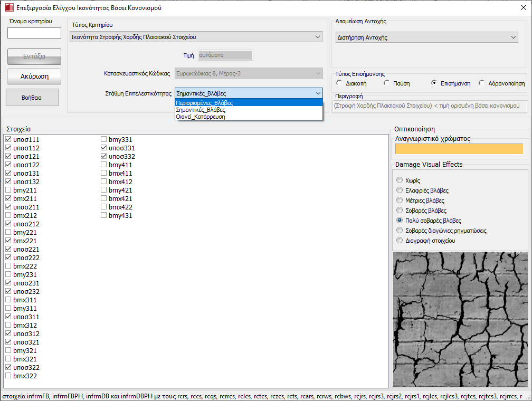
Task: Select Σοβαρές διαγώνιες ρηγματώσεις damage effect
Action: (x=400, y=231)
